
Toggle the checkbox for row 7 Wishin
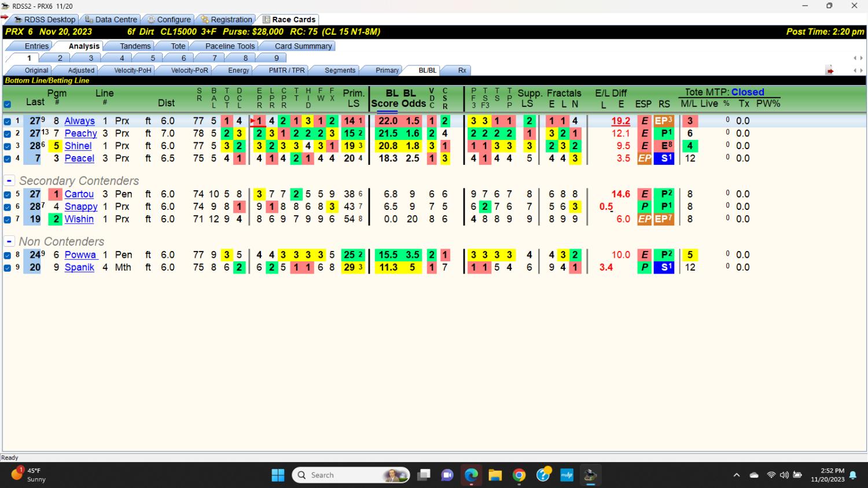[7, 220]
